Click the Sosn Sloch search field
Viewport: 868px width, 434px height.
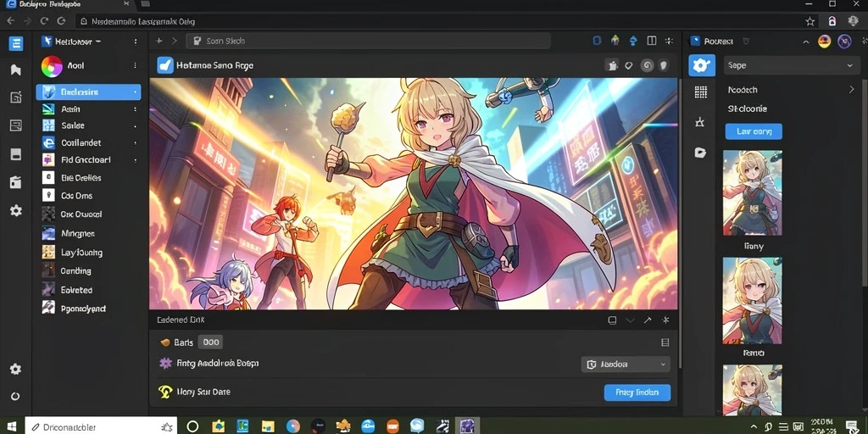tap(368, 41)
